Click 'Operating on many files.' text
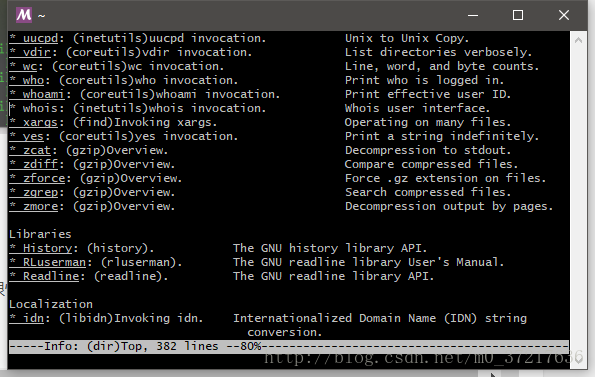This screenshot has width=595, height=377. (428, 123)
